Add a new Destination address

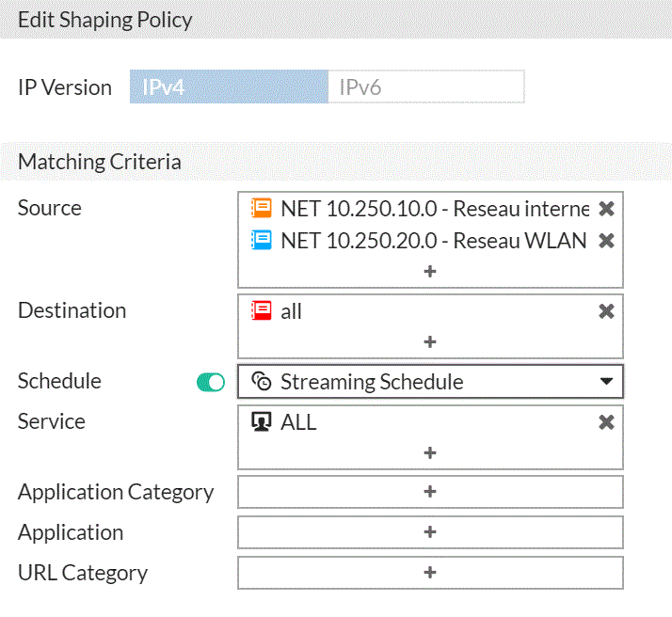[430, 342]
